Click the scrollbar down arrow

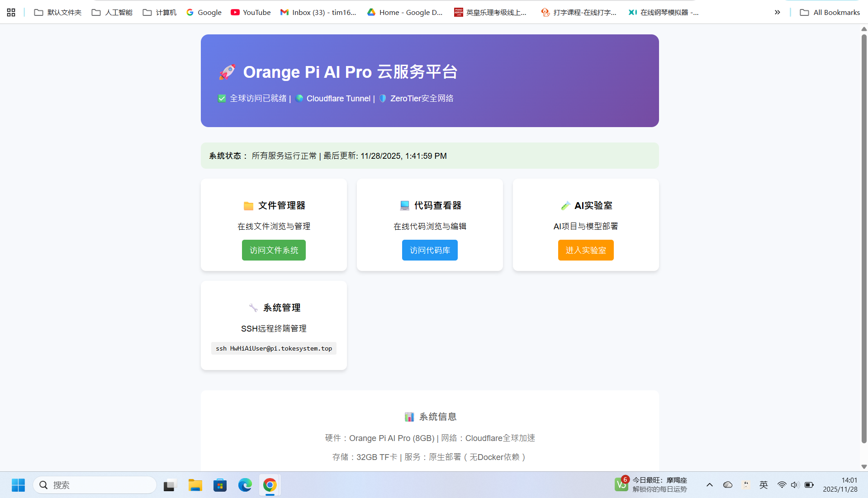tap(864, 467)
